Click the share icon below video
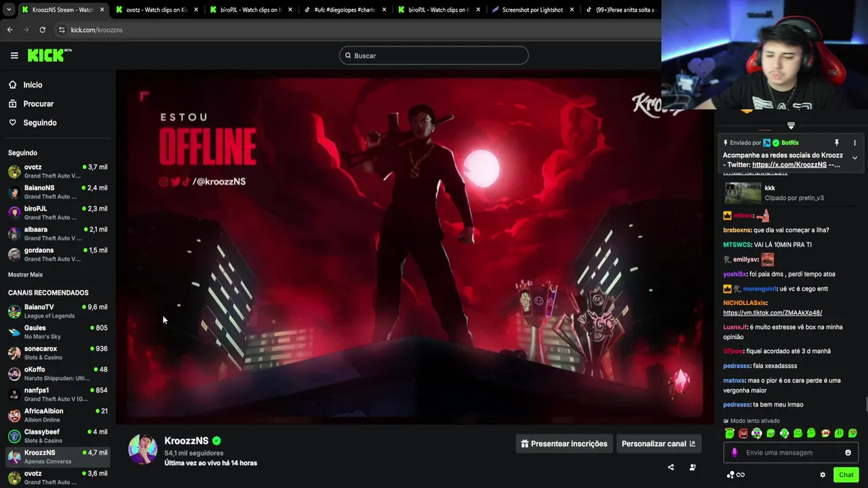This screenshot has height=488, width=868. (671, 467)
